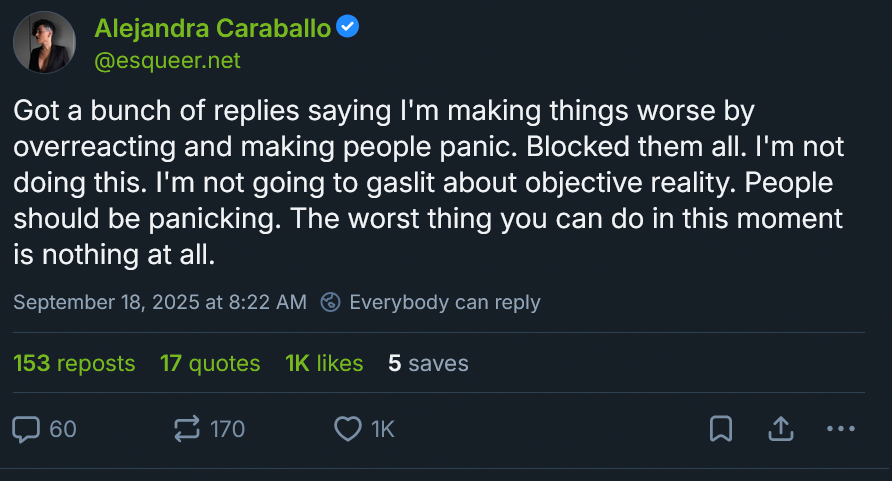View the 153 reposts list
This screenshot has height=481, width=892.
(74, 363)
